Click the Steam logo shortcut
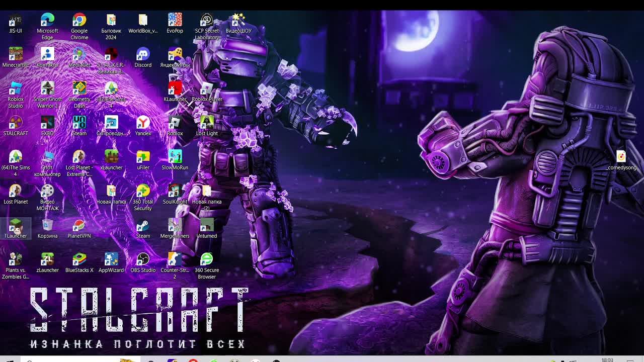The height and width of the screenshot is (362, 644). pyautogui.click(x=143, y=229)
